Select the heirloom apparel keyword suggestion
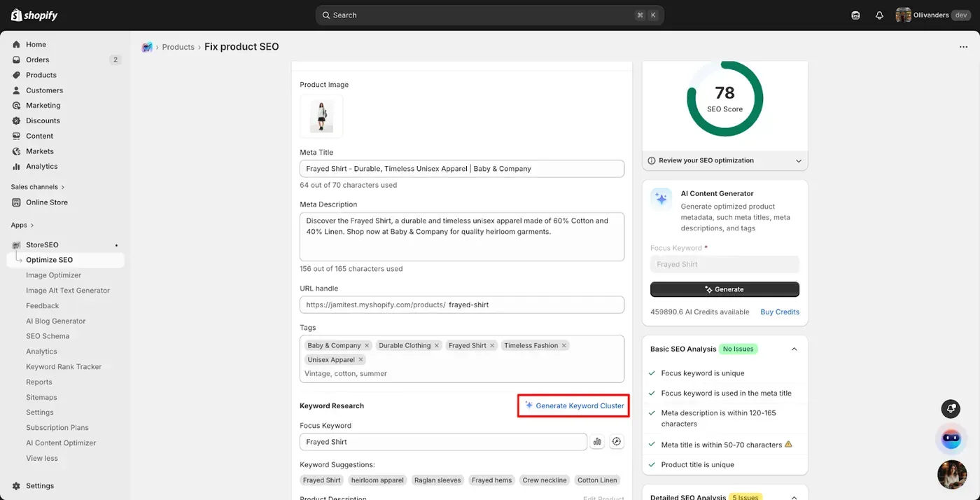980x500 pixels. point(377,480)
